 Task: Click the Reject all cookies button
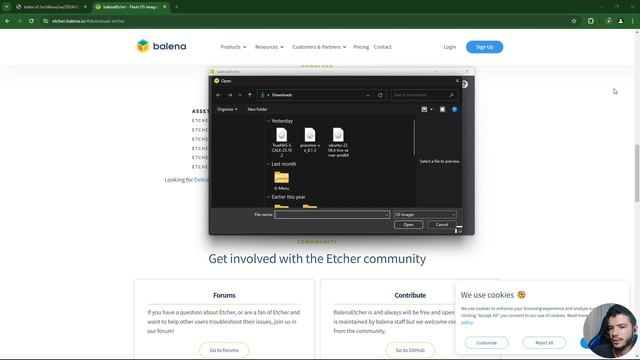[x=544, y=343]
